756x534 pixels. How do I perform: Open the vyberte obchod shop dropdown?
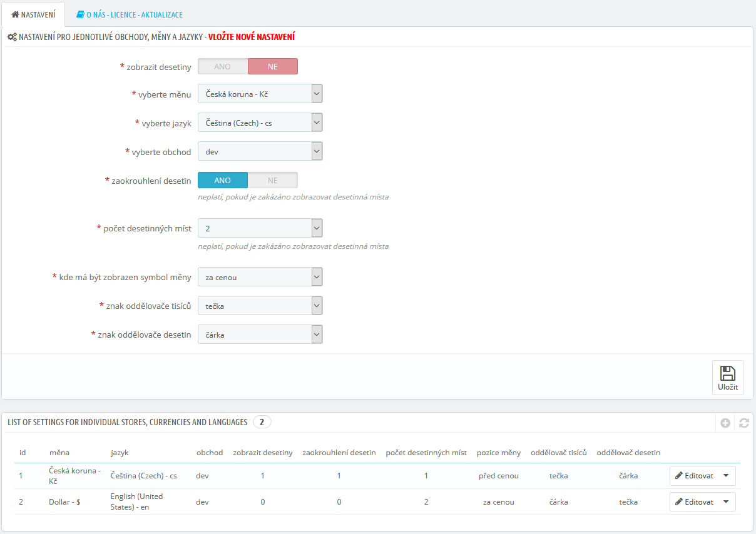click(260, 151)
